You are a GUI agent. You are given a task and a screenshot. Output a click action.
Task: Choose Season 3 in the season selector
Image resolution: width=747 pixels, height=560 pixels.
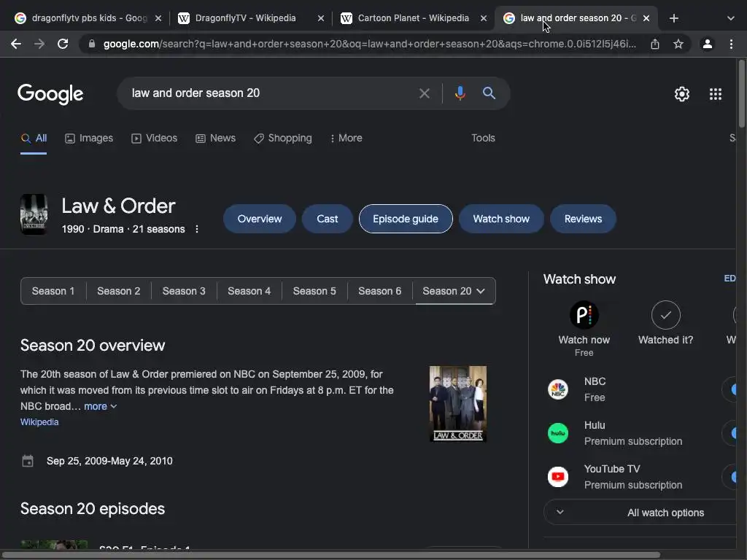[184, 291]
